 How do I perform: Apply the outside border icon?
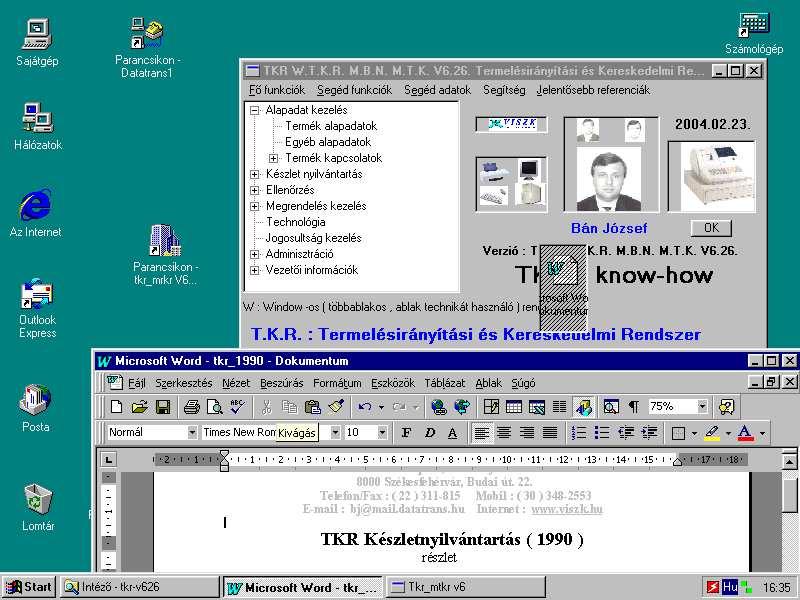pyautogui.click(x=678, y=433)
